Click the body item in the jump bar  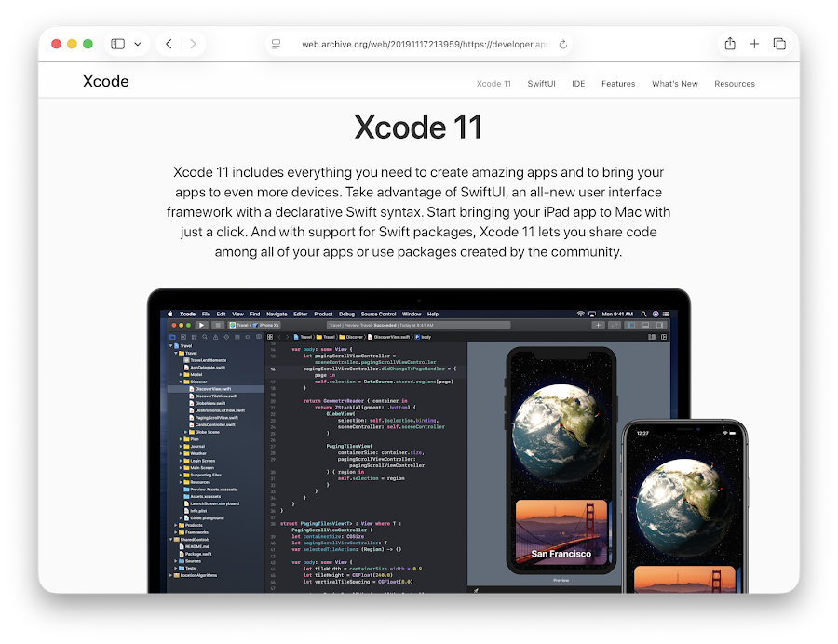(424, 337)
